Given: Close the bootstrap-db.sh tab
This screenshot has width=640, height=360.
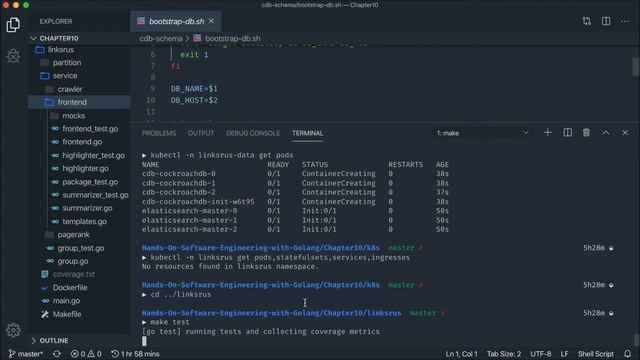Looking at the screenshot, I should pos(211,21).
